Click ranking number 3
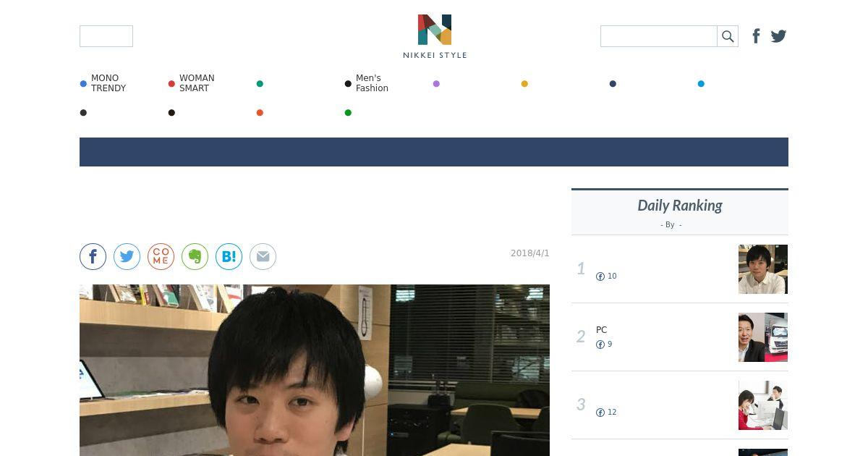This screenshot has height=456, width=868. [581, 405]
